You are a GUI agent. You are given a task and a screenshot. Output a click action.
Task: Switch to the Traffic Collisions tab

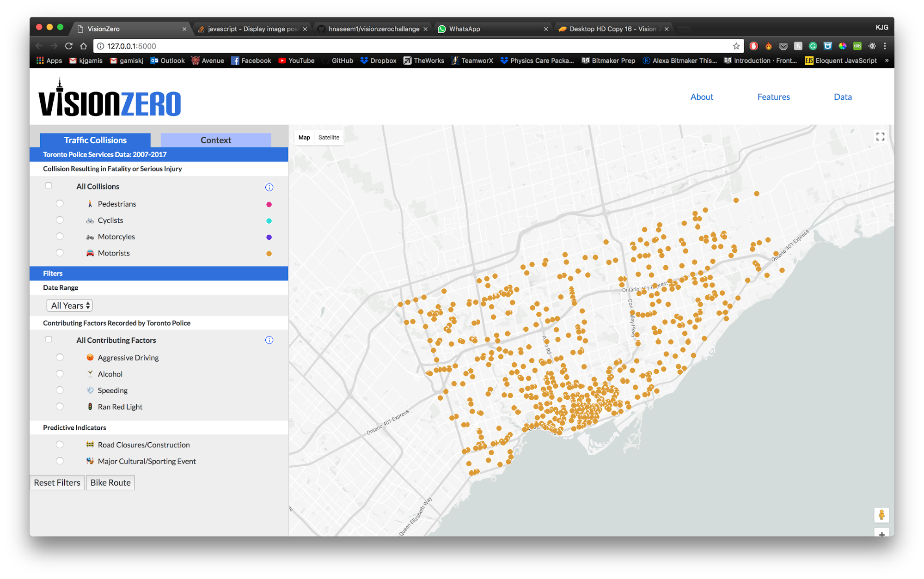(95, 140)
